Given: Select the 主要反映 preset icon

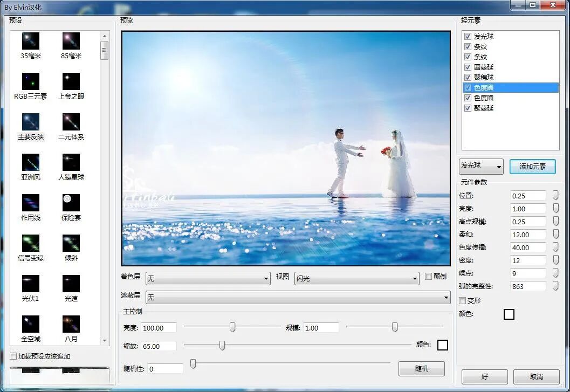Looking at the screenshot, I should (x=31, y=122).
